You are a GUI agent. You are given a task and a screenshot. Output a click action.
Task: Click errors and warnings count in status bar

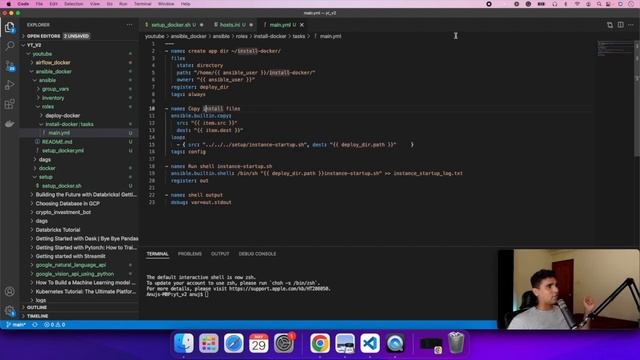[x=55, y=325]
